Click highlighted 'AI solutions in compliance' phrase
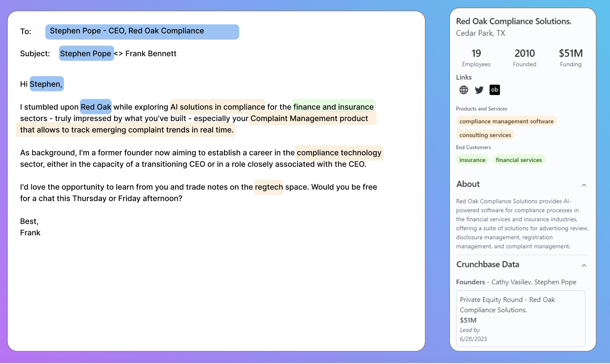The height and width of the screenshot is (364, 610). coord(217,107)
